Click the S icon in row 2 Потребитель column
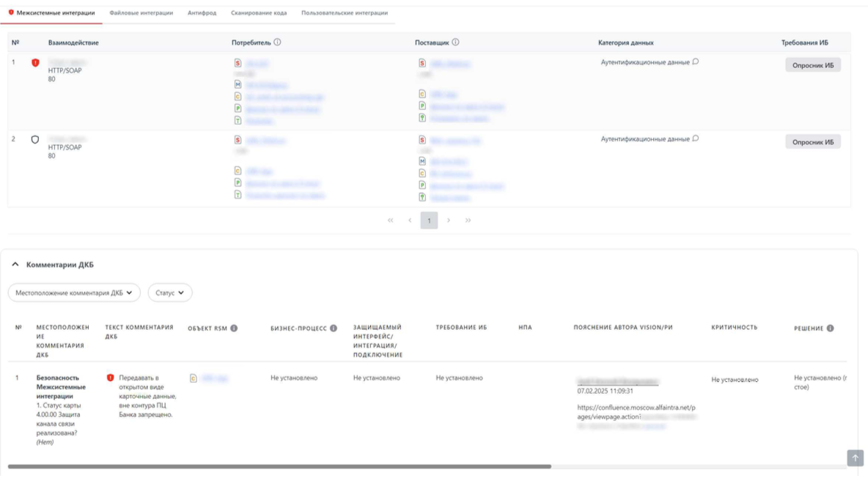The width and height of the screenshot is (868, 478). pos(238,140)
